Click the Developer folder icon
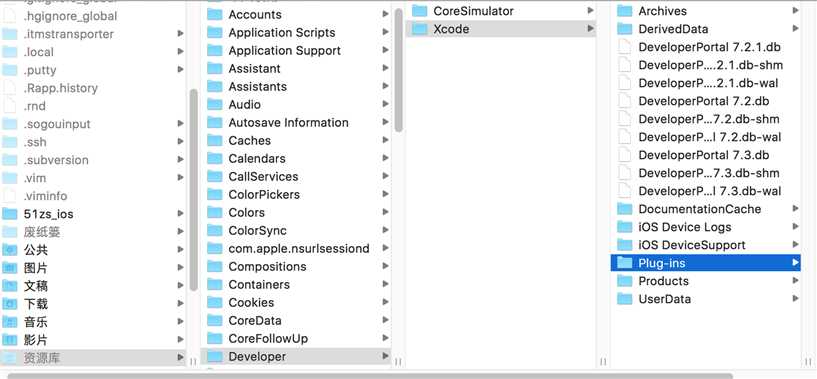This screenshot has height=379, width=817. click(215, 357)
